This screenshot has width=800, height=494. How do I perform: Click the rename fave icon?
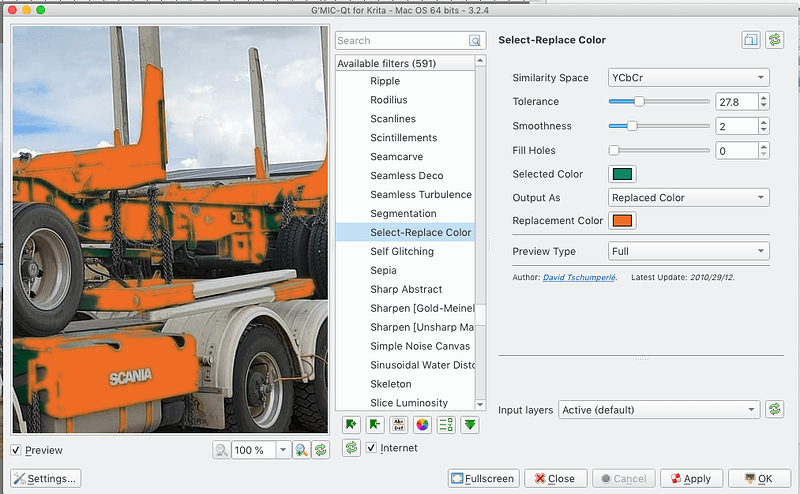pos(398,424)
